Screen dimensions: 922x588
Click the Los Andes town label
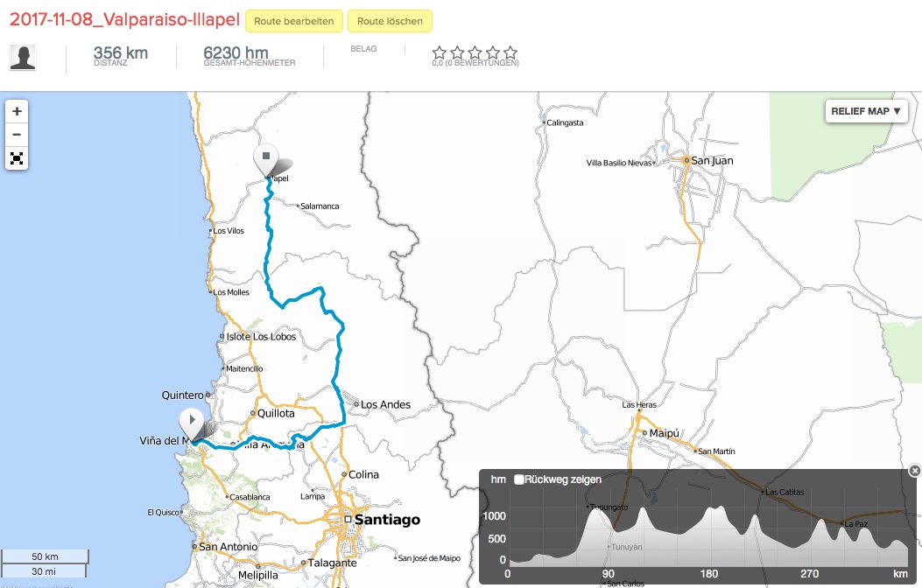tap(385, 404)
